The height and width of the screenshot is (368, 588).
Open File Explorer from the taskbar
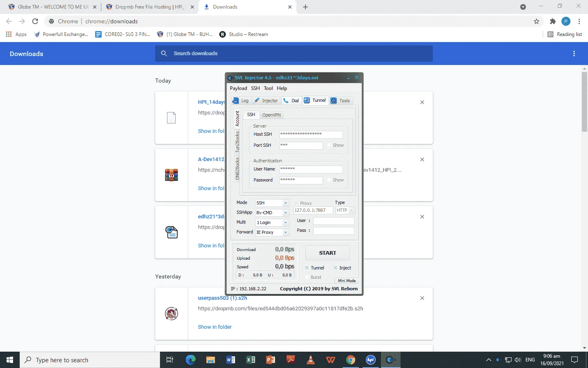tap(211, 360)
